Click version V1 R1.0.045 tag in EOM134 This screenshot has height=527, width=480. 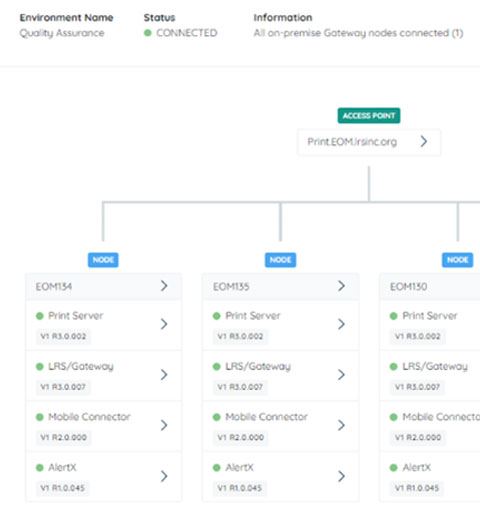click(63, 488)
